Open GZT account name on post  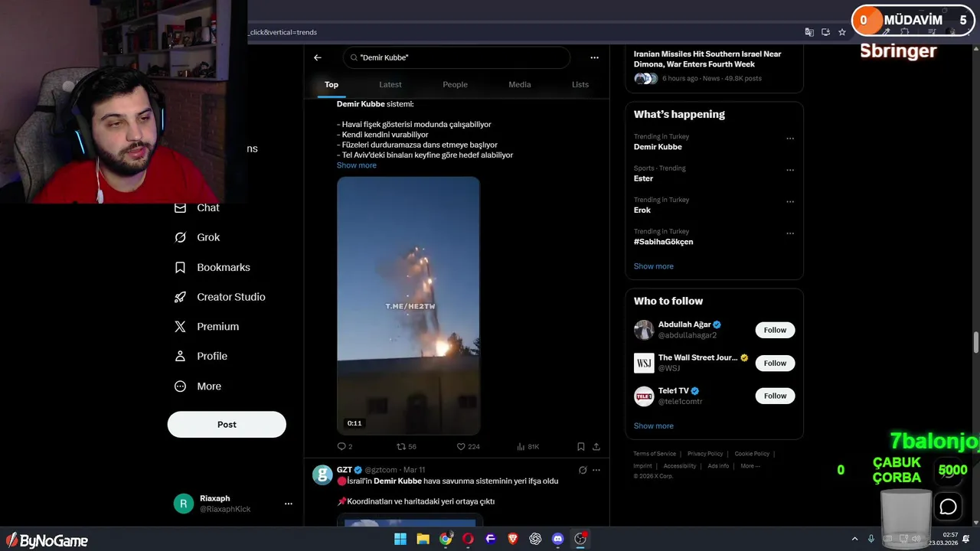(345, 470)
